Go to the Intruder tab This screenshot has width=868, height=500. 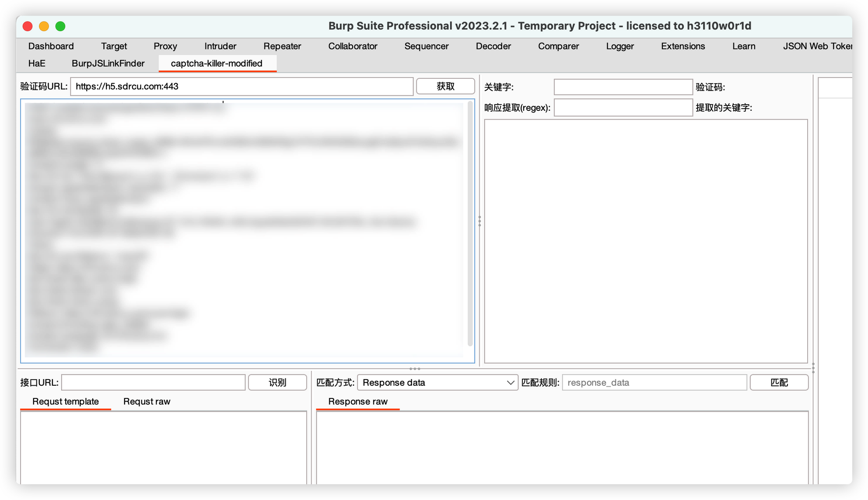pos(220,46)
